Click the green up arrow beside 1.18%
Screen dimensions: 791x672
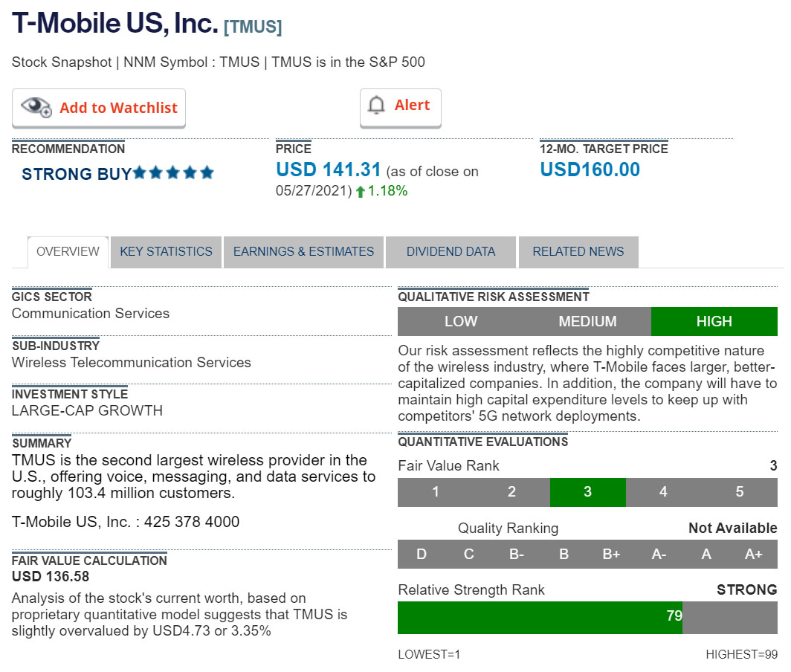point(361,192)
